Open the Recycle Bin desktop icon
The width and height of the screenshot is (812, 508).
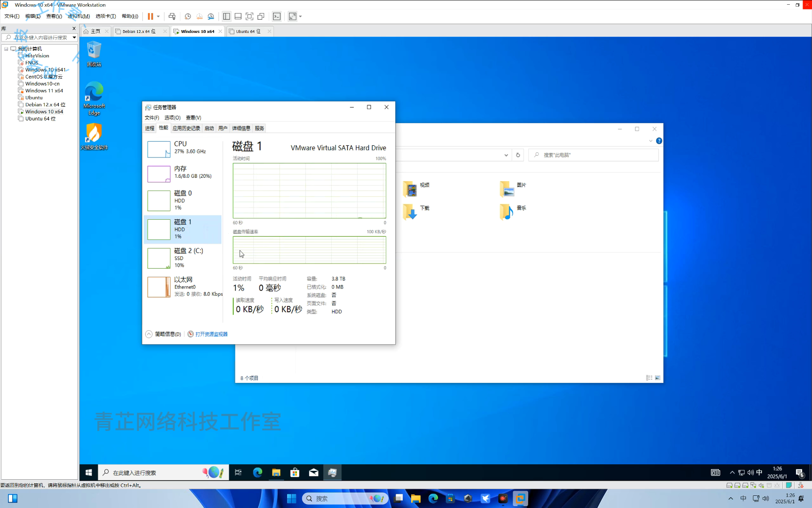(x=94, y=54)
